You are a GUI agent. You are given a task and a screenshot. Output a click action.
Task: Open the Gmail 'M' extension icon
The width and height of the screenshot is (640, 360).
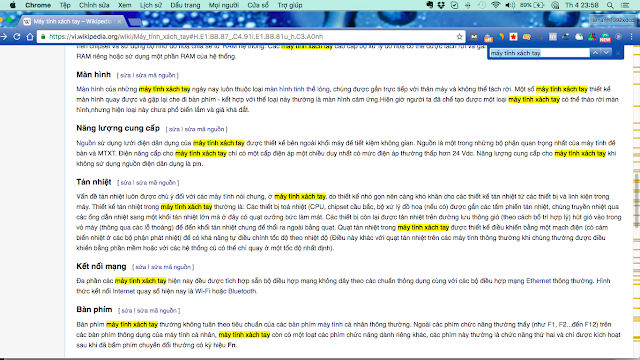pyautogui.click(x=474, y=37)
